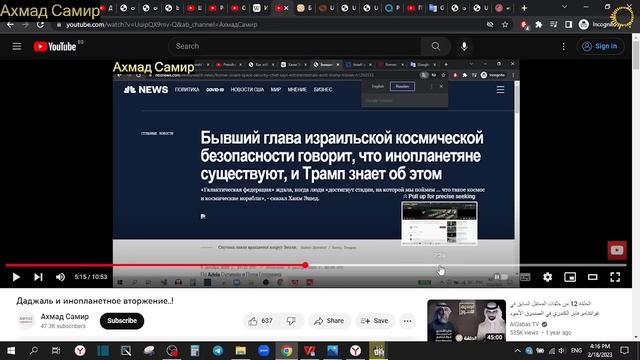Open the video player settings gear
Viewport: 640px width, 360px height.
[547, 277]
